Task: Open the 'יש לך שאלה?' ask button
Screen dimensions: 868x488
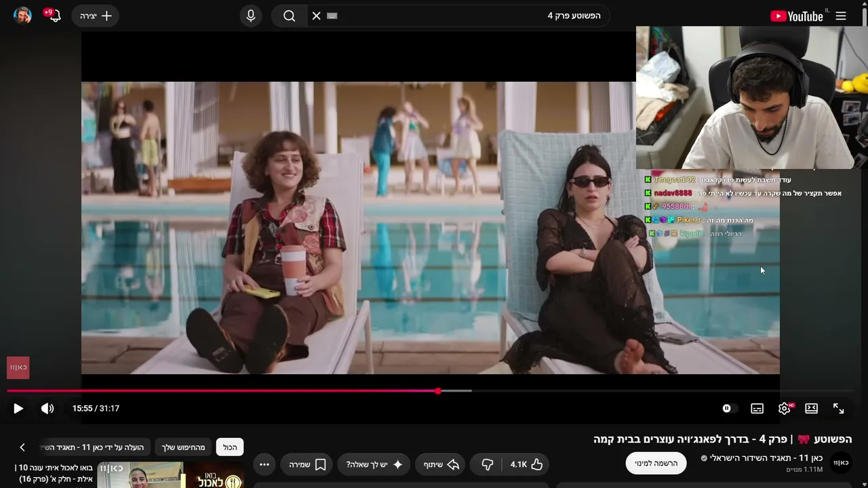Action: point(374,464)
